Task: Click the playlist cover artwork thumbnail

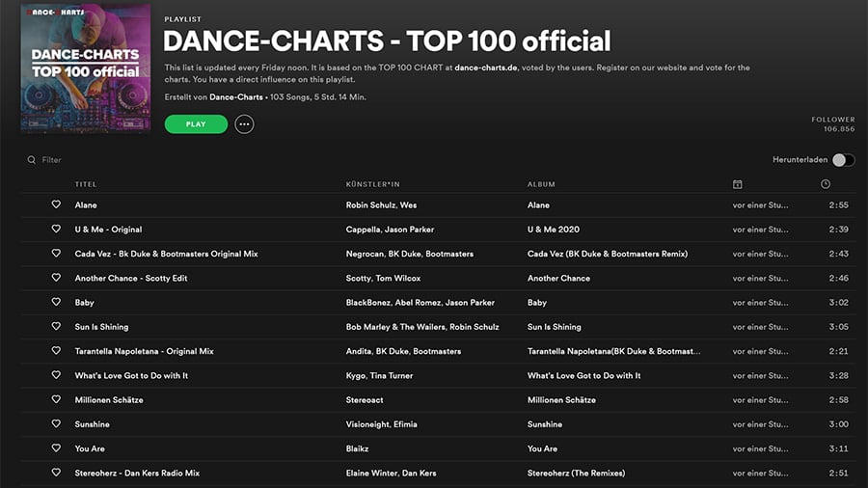Action: tap(86, 68)
